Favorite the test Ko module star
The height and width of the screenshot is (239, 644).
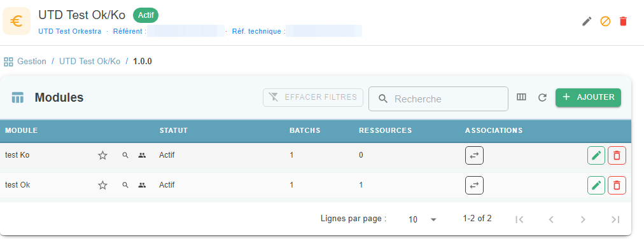pos(102,155)
